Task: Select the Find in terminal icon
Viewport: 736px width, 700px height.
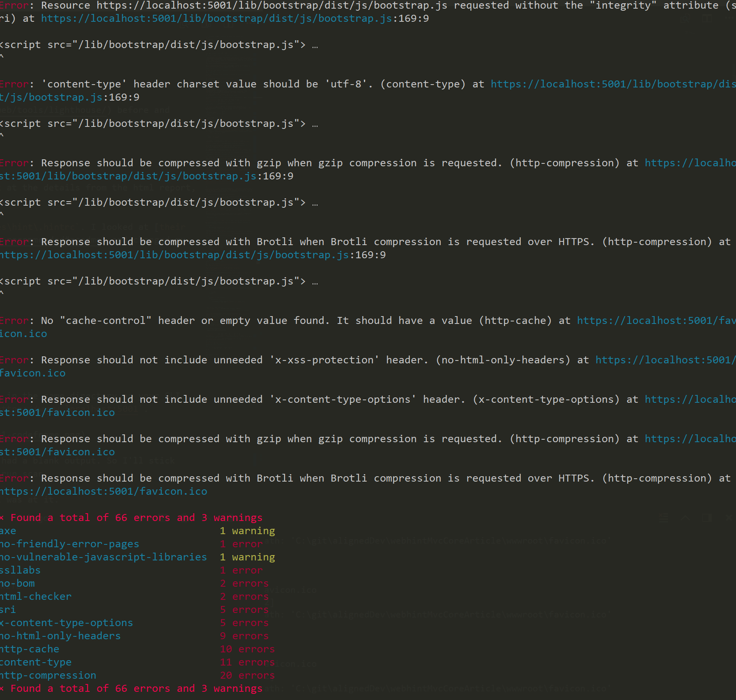Action: [x=685, y=18]
